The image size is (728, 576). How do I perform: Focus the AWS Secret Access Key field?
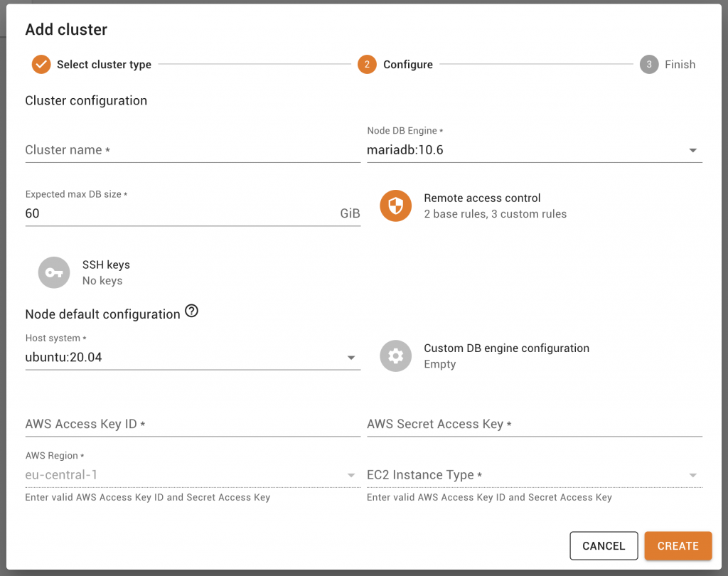535,424
